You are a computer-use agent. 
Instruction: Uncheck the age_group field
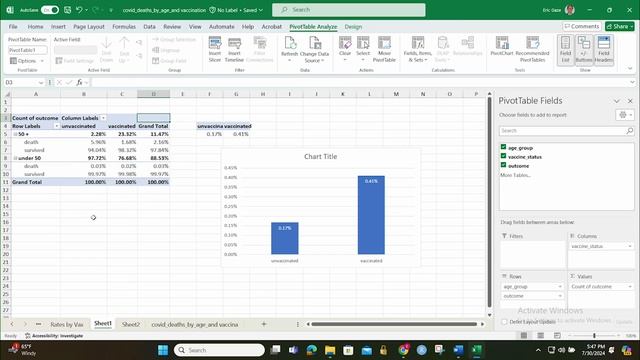point(503,147)
